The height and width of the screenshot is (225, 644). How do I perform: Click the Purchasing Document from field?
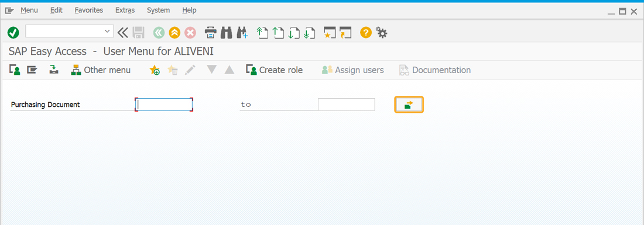click(x=164, y=105)
